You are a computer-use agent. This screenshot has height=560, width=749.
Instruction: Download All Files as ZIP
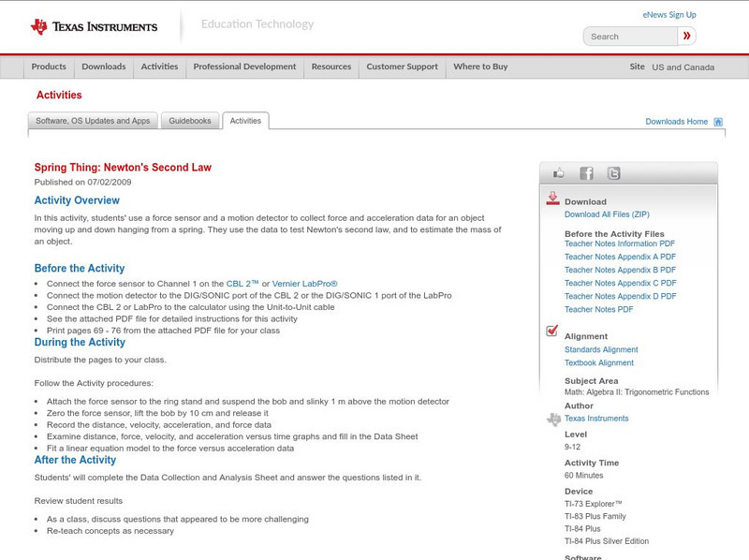point(608,214)
